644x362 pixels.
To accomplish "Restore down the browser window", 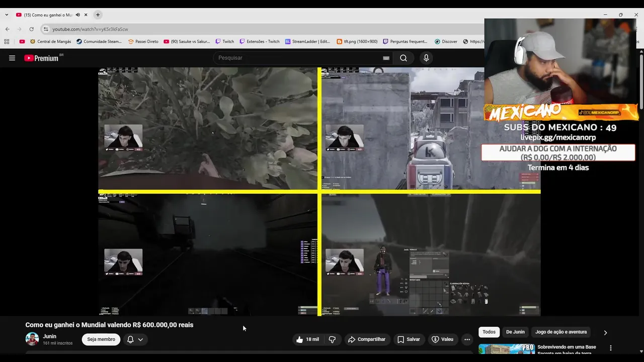I will [x=621, y=15].
